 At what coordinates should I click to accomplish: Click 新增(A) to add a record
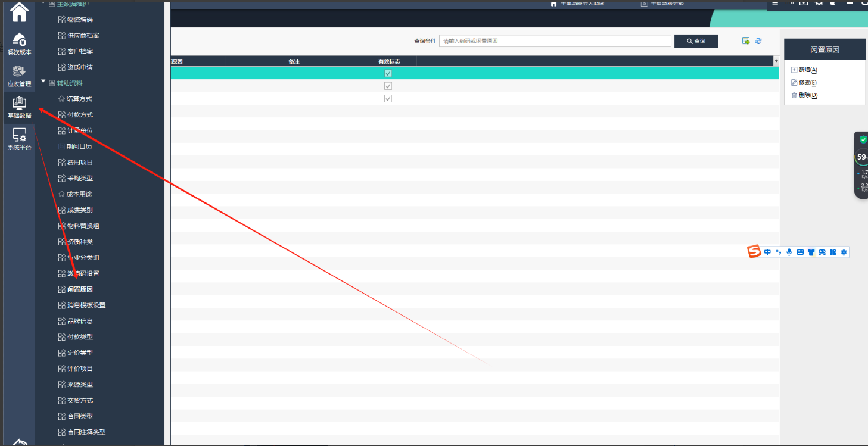(x=807, y=70)
